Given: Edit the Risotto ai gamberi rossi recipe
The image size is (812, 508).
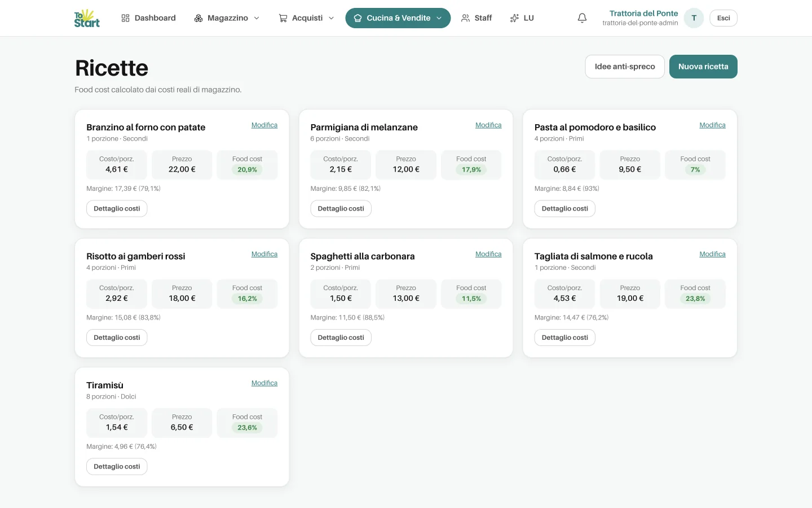Looking at the screenshot, I should pyautogui.click(x=264, y=254).
